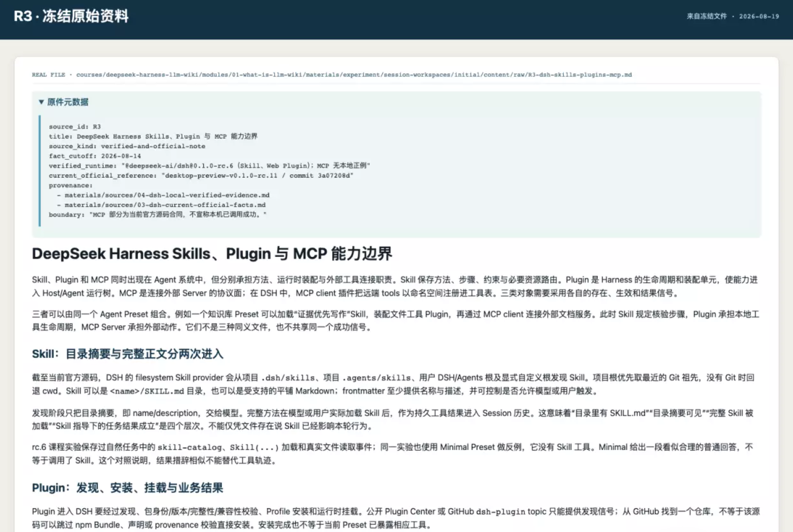Click the heading Skill：目录摘要与完整正文分两次进入
The width and height of the screenshot is (793, 532).
(x=127, y=354)
